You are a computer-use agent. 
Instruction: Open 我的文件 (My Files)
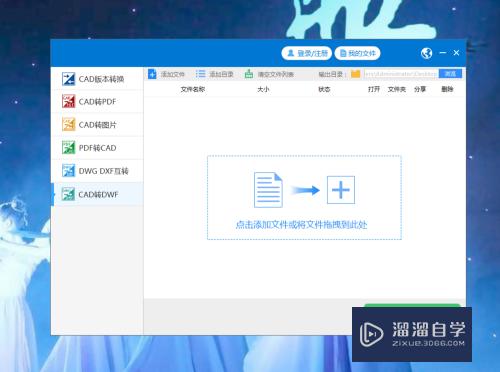(x=357, y=53)
